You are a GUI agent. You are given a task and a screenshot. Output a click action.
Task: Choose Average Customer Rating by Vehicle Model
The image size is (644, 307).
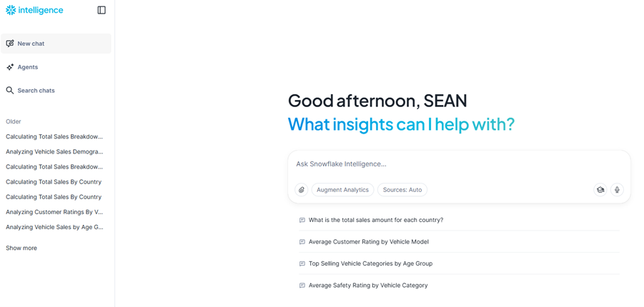coord(368,242)
